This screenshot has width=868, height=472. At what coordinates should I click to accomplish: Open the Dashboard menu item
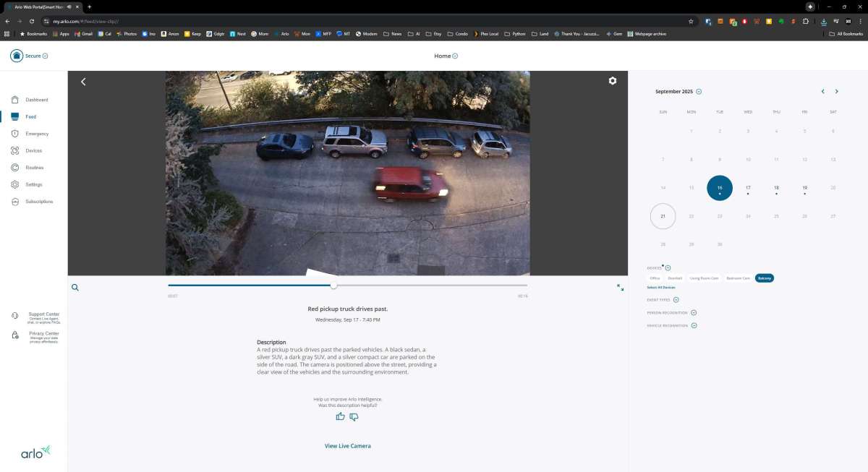(36, 100)
